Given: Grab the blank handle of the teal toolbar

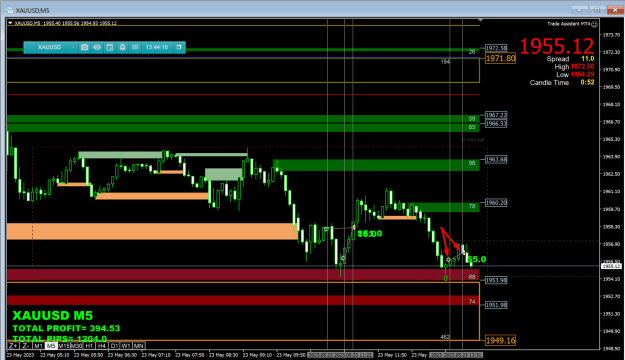Looking at the screenshot, I should pos(29,47).
